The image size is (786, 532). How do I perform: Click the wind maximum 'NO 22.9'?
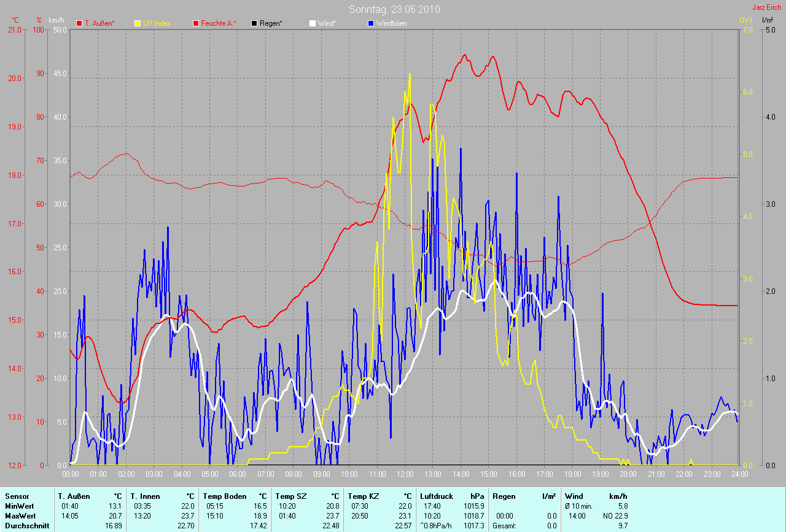614,515
